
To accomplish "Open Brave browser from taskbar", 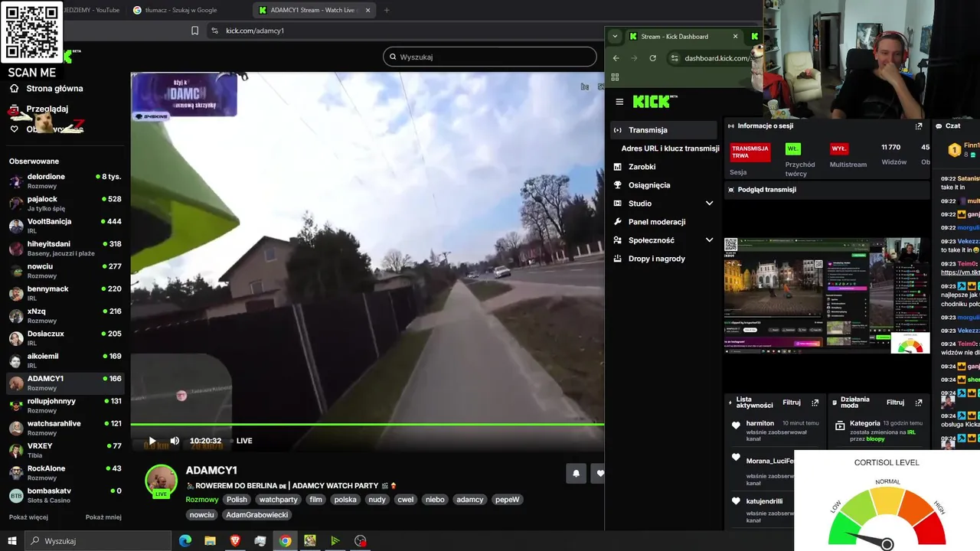I will tap(235, 541).
